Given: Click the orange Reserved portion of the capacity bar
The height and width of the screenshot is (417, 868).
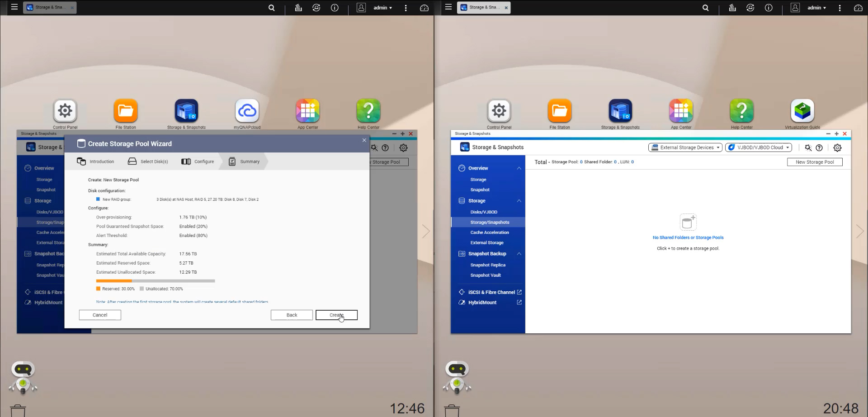Looking at the screenshot, I should [114, 281].
